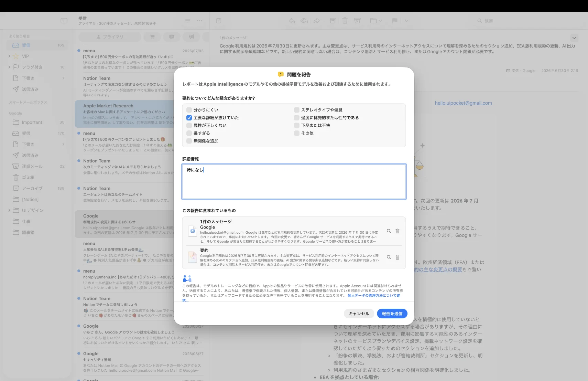Image resolution: width=588 pixels, height=381 pixels.
Task: Select the shopping cart category tab
Action: pyautogui.click(x=152, y=36)
